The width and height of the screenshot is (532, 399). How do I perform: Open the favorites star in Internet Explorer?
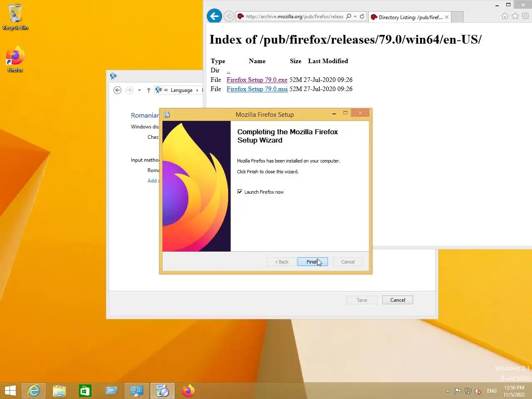[515, 16]
